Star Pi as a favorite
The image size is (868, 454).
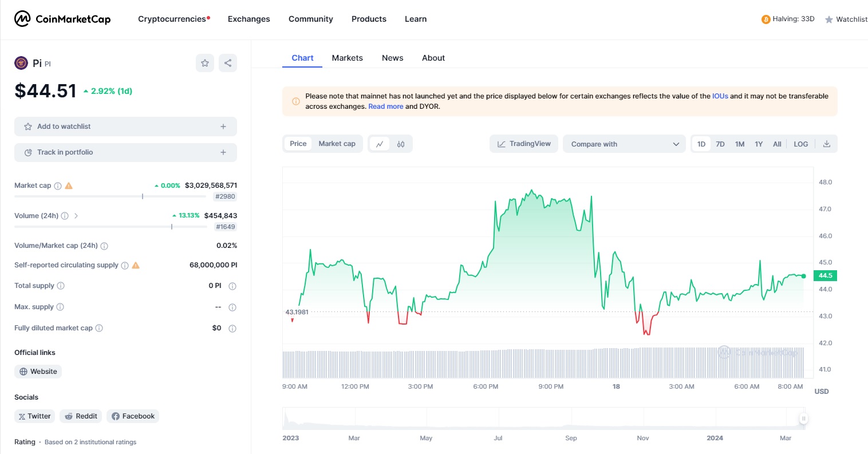tap(205, 63)
